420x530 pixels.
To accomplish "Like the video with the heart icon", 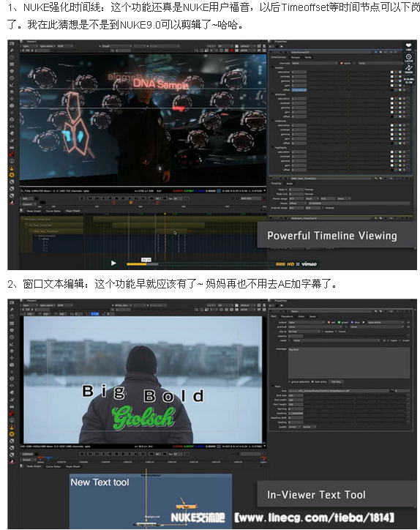I will coord(408,47).
